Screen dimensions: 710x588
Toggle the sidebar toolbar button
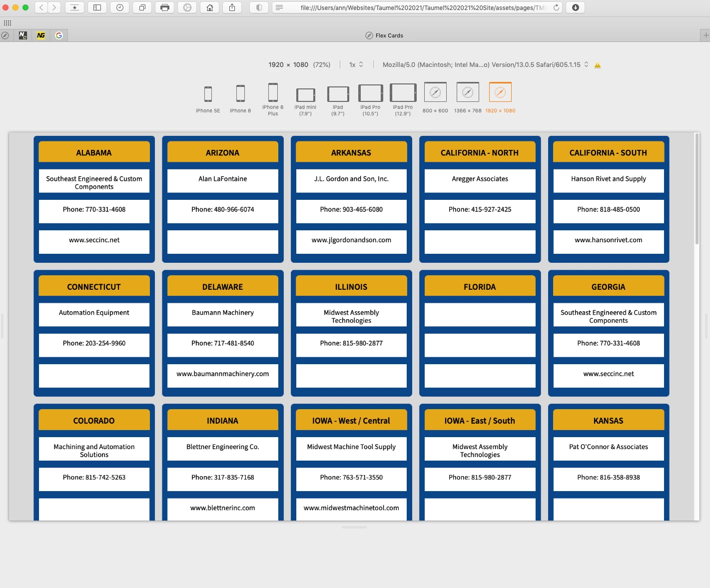click(x=97, y=7)
